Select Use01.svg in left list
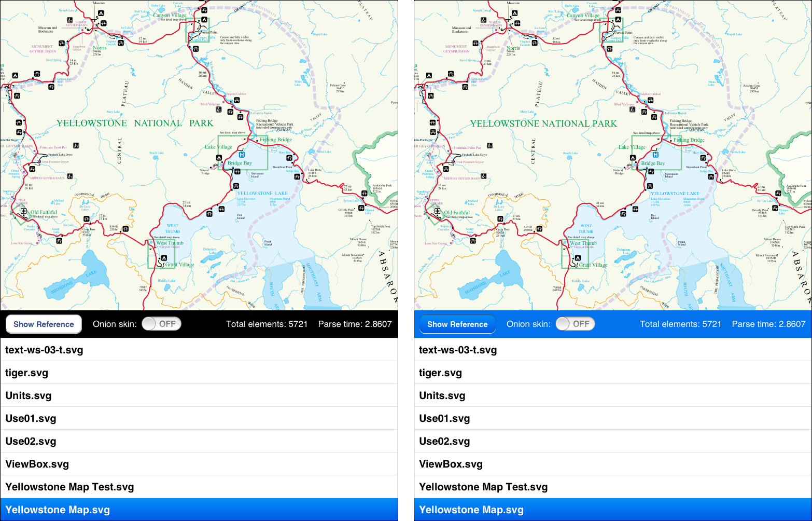 (199, 418)
